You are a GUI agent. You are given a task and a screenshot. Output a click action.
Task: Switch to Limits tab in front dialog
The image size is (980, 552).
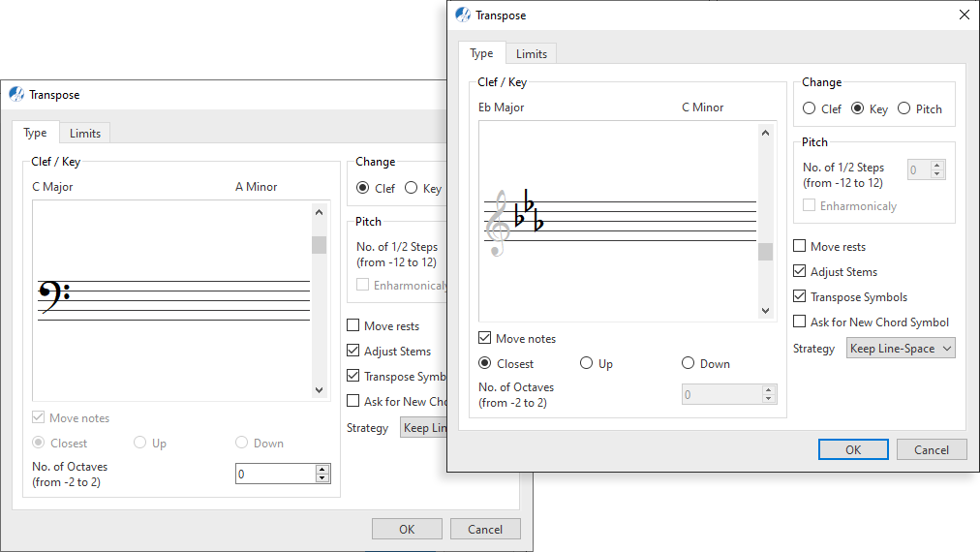pyautogui.click(x=532, y=54)
